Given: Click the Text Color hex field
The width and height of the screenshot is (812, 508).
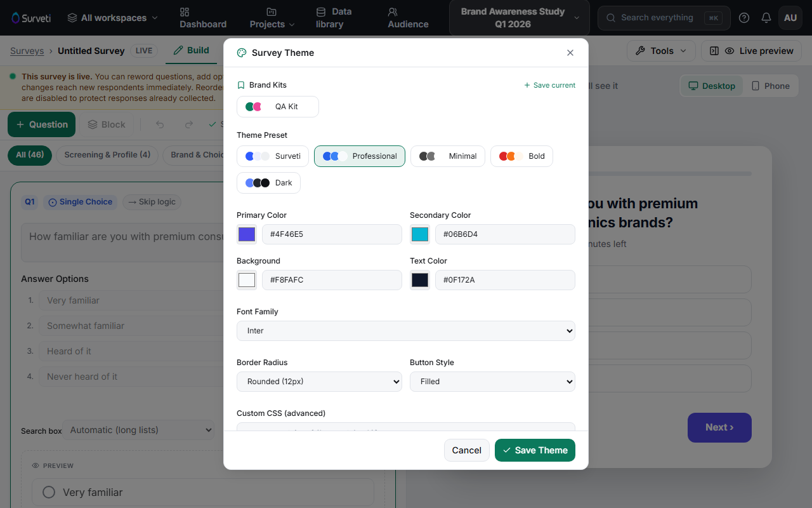Looking at the screenshot, I should [505, 280].
